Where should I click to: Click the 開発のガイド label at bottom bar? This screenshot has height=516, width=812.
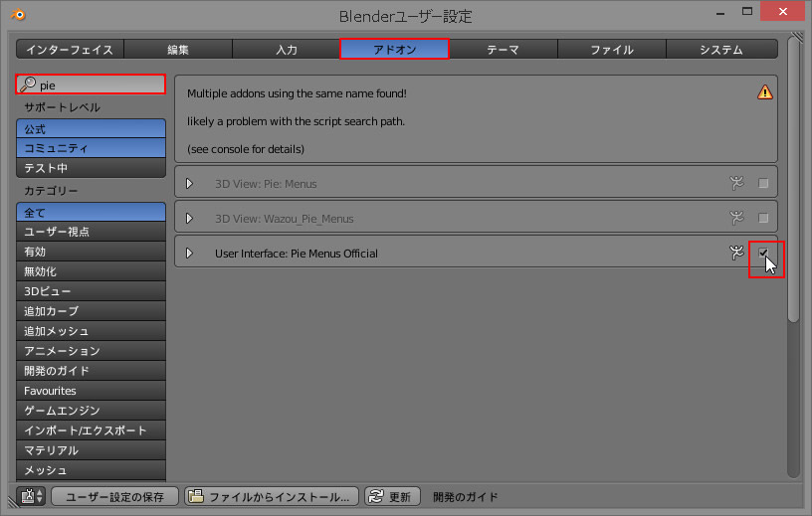click(x=466, y=497)
